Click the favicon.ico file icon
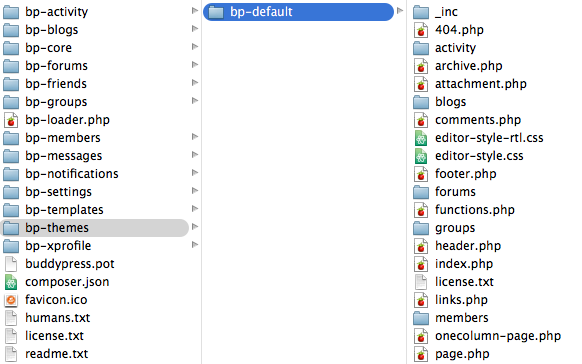Viewport: 582px width, 364px height. click(11, 300)
